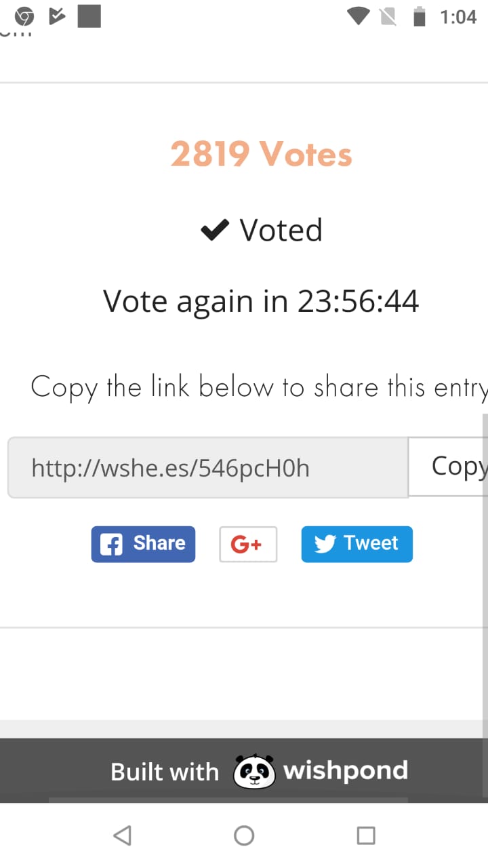Tap the Twitter Tweet button
The height and width of the screenshot is (868, 488).
point(357,544)
